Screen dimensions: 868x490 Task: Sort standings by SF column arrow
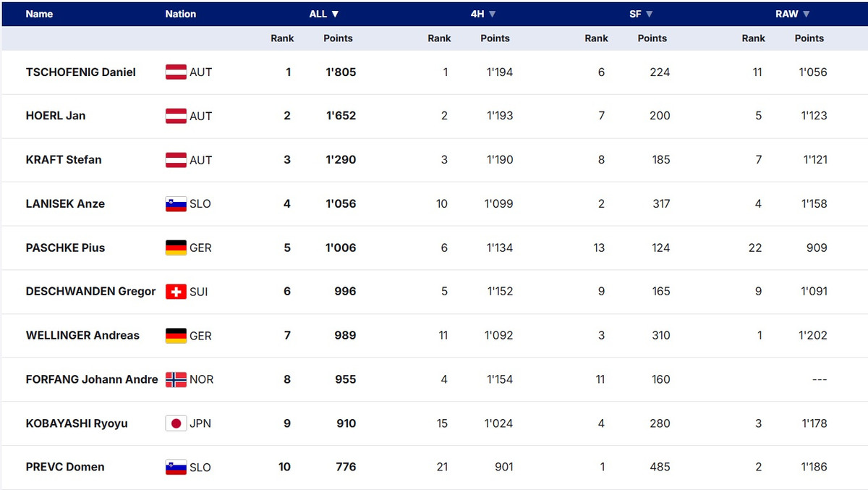point(649,14)
